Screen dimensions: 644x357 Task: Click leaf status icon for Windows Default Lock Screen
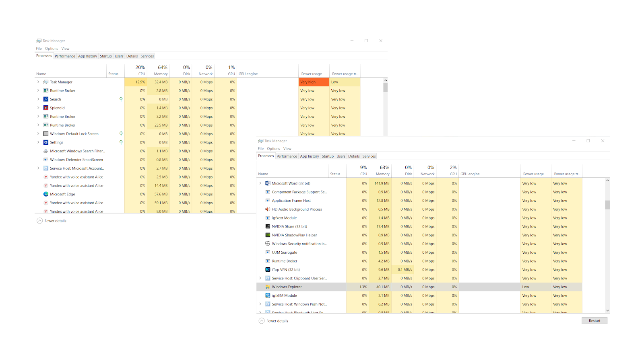[121, 133]
